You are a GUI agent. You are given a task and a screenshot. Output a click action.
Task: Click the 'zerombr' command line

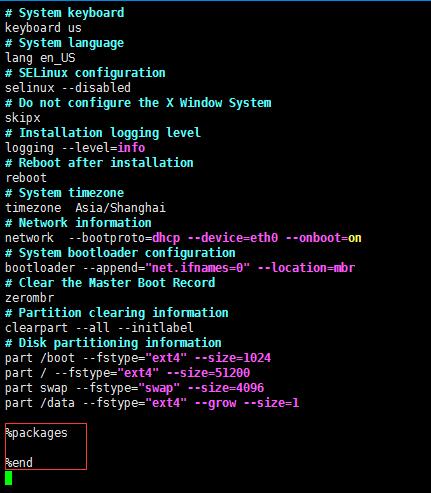29,298
